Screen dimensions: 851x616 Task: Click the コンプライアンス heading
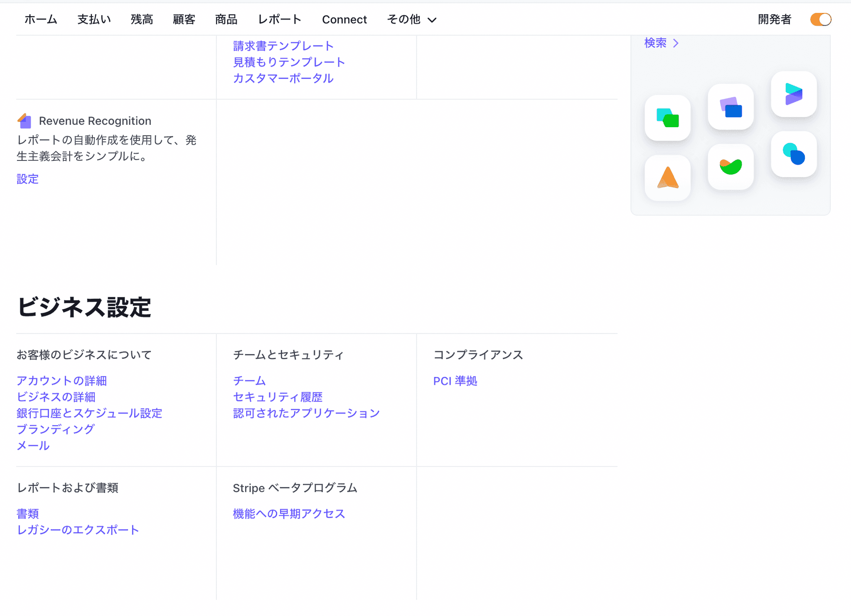[x=478, y=355]
